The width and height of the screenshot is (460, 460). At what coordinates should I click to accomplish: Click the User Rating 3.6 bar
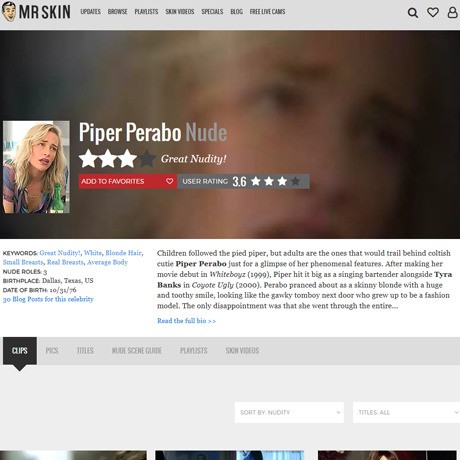coord(243,181)
